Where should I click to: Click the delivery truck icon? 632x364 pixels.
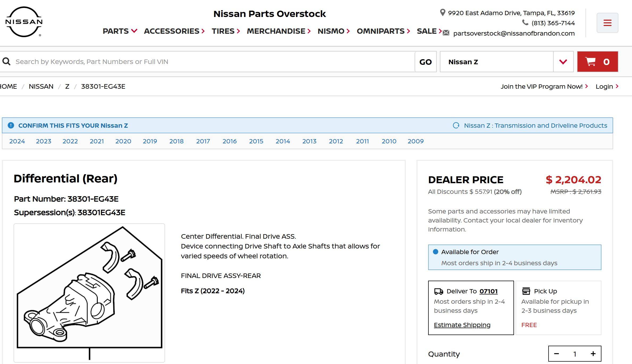[x=439, y=291]
